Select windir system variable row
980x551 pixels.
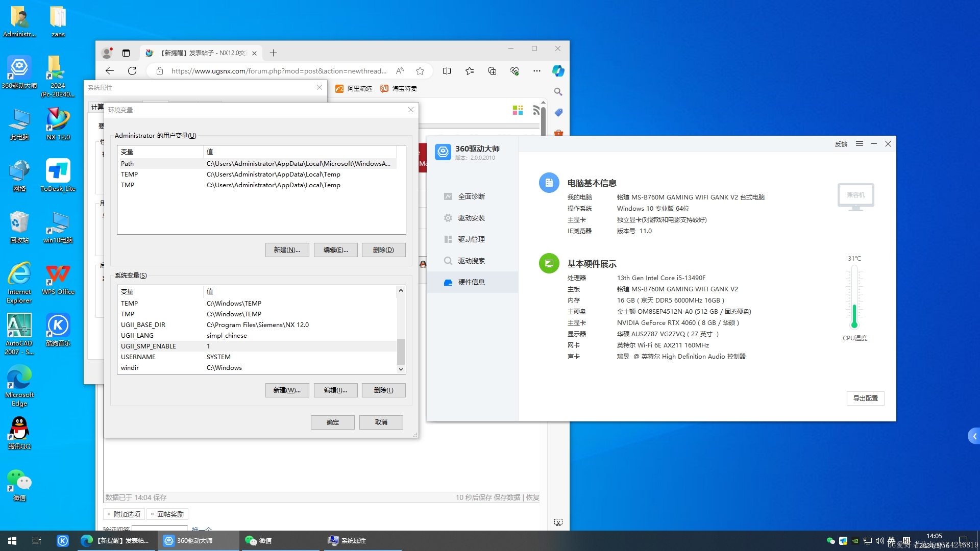click(x=257, y=368)
